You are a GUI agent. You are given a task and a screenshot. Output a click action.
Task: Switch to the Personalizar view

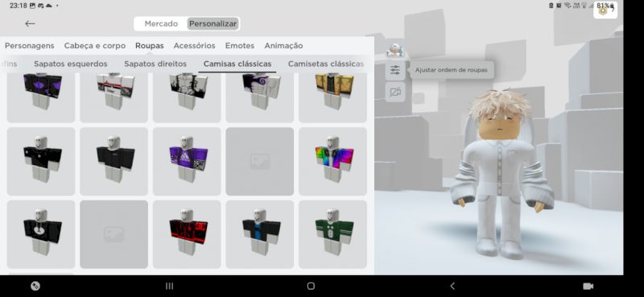click(213, 24)
